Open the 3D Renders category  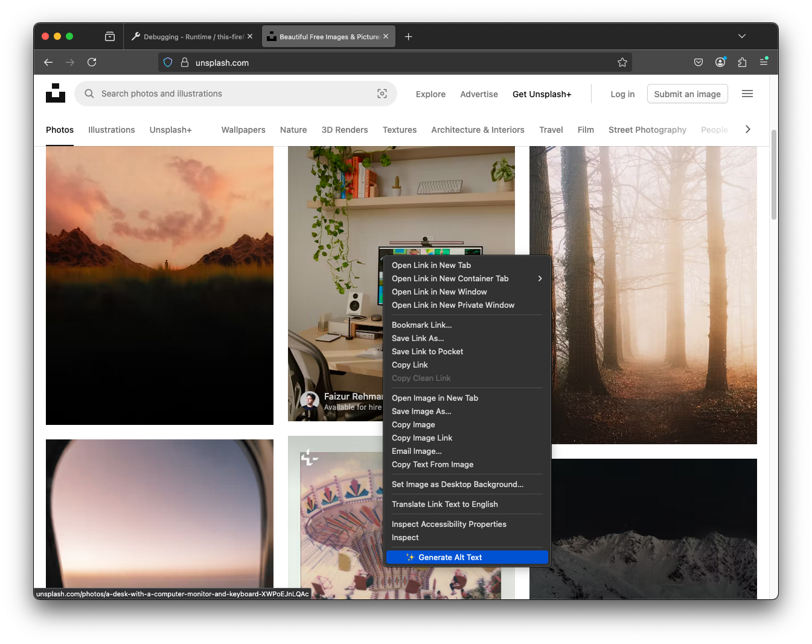point(345,130)
